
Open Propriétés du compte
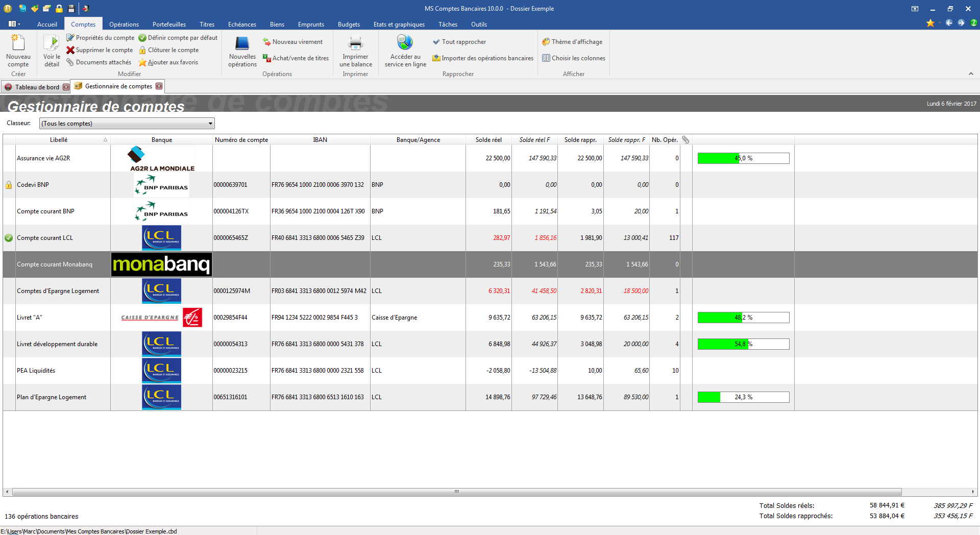(x=101, y=38)
